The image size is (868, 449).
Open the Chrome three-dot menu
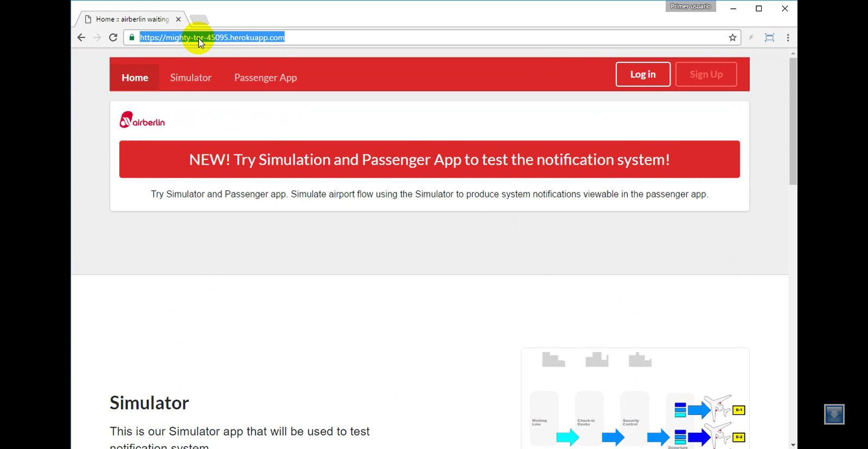point(788,37)
